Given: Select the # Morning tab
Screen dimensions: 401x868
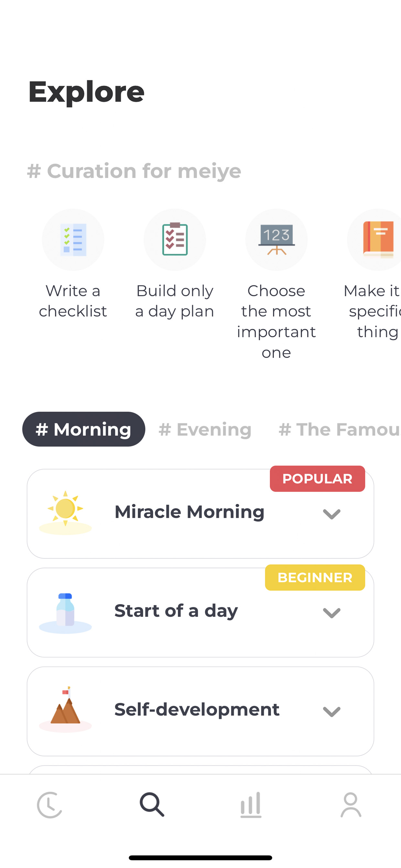Looking at the screenshot, I should (83, 429).
